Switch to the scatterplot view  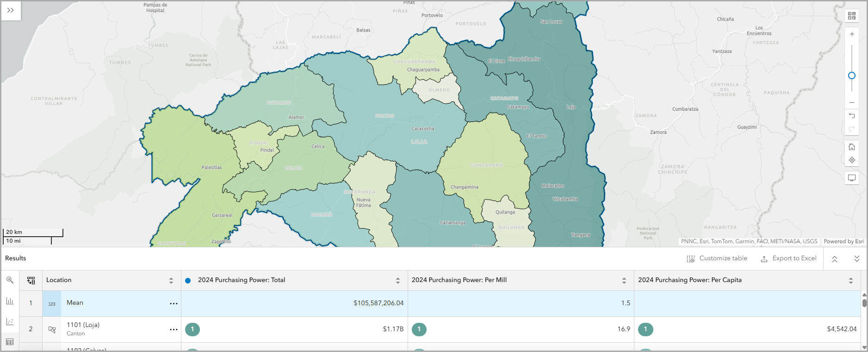(10, 321)
